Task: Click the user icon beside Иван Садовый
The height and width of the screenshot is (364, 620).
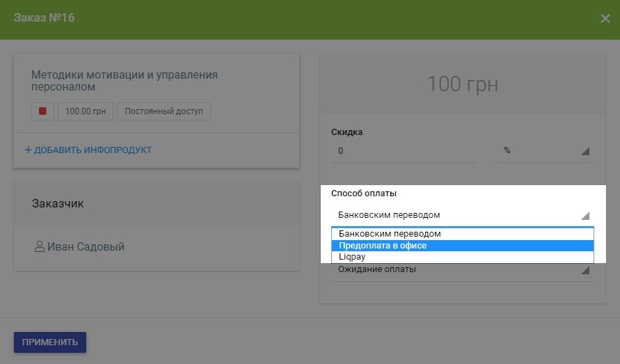Action: pos(39,246)
